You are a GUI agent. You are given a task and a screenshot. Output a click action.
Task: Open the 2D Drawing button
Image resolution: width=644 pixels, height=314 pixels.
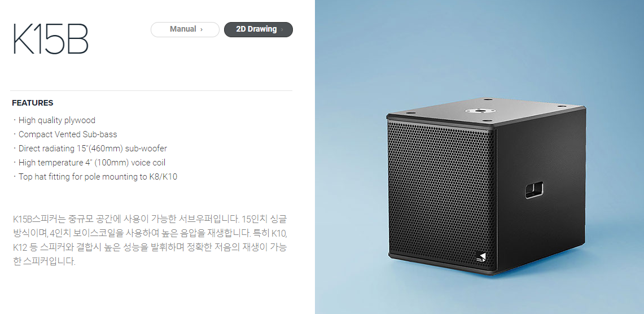coord(259,29)
